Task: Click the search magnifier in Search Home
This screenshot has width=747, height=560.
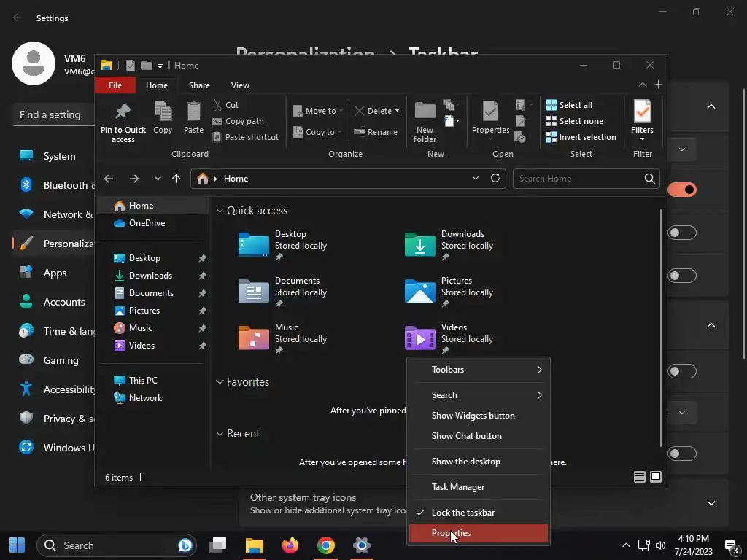Action: tap(649, 179)
